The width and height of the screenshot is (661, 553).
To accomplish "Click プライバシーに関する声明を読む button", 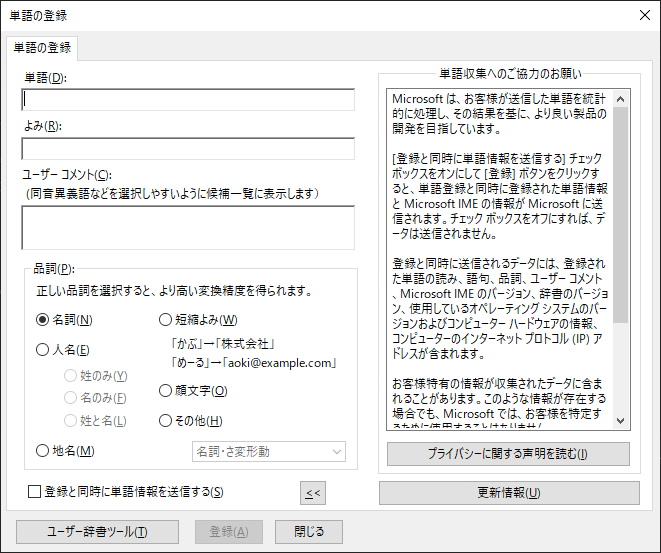I will pos(508,454).
